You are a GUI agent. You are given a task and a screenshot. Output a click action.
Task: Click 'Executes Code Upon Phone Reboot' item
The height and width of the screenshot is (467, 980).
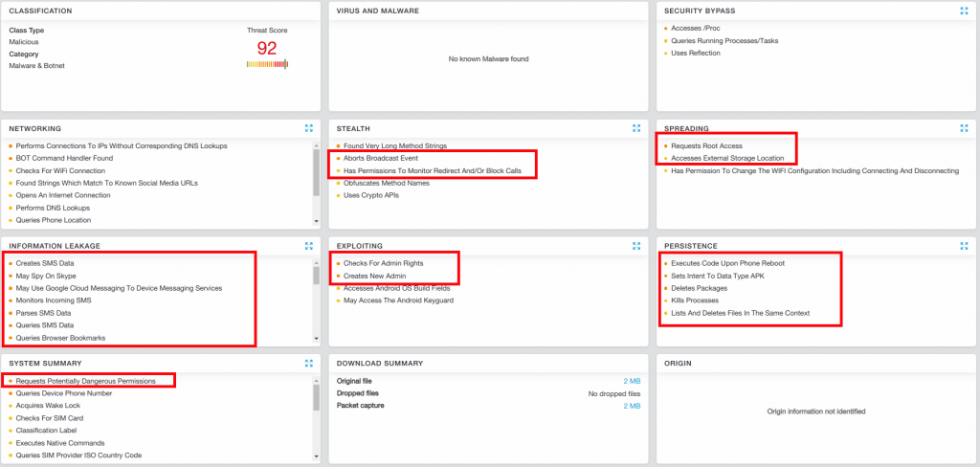[x=727, y=263]
